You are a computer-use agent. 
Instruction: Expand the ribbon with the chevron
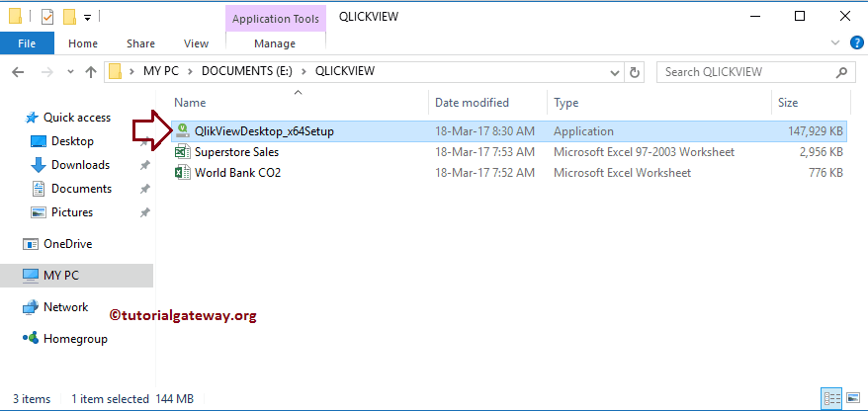click(835, 43)
